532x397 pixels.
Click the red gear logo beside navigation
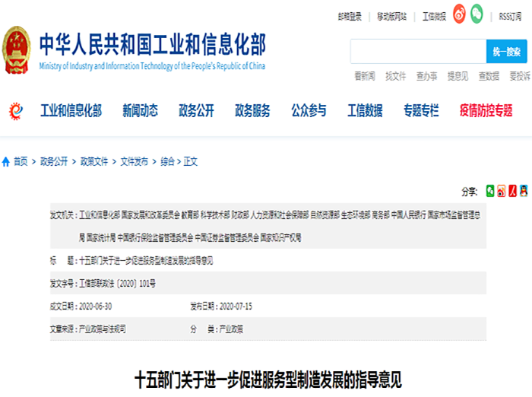point(16,111)
